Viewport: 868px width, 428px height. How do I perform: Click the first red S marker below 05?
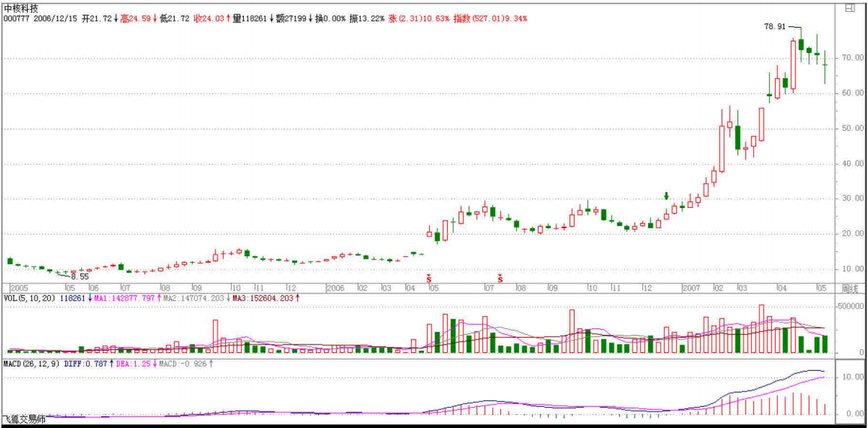429,278
